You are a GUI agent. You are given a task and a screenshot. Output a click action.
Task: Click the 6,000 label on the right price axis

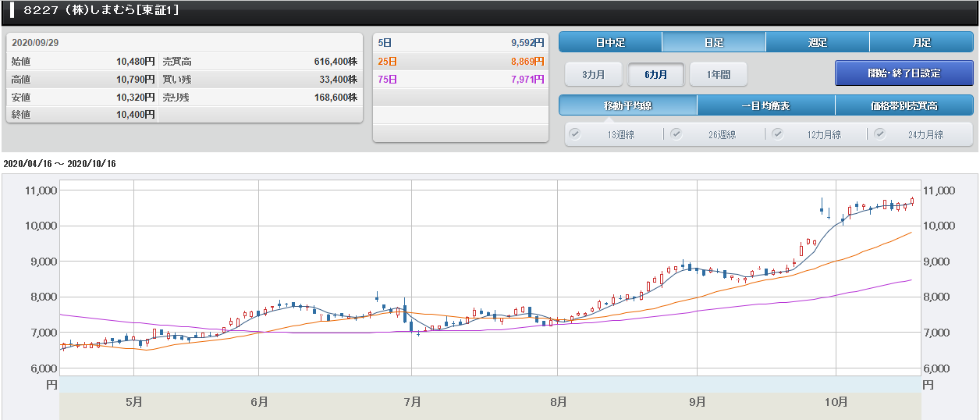[x=938, y=368]
